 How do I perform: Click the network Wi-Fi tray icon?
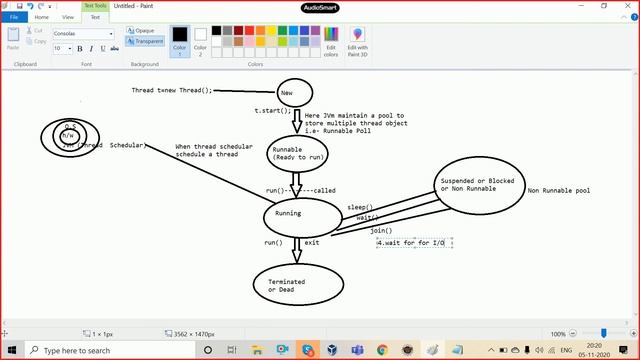click(x=552, y=350)
